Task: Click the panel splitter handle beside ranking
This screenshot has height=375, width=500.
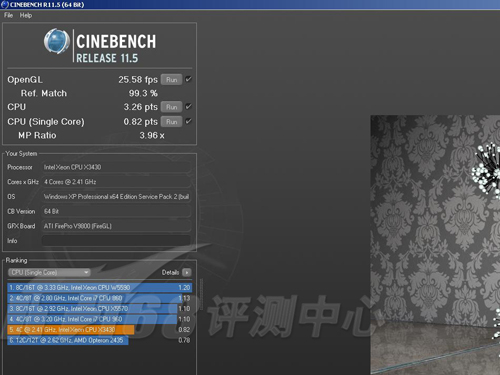Action: 201,293
